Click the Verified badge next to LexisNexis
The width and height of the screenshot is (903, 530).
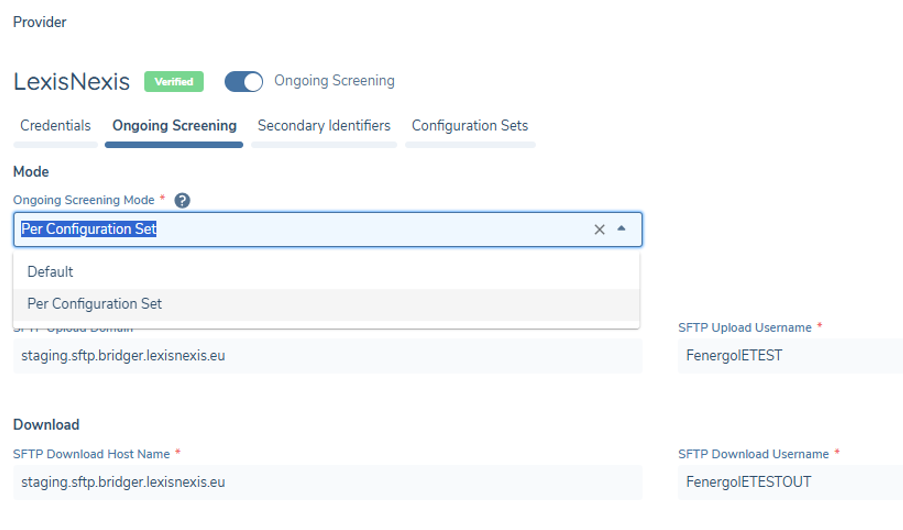(173, 81)
